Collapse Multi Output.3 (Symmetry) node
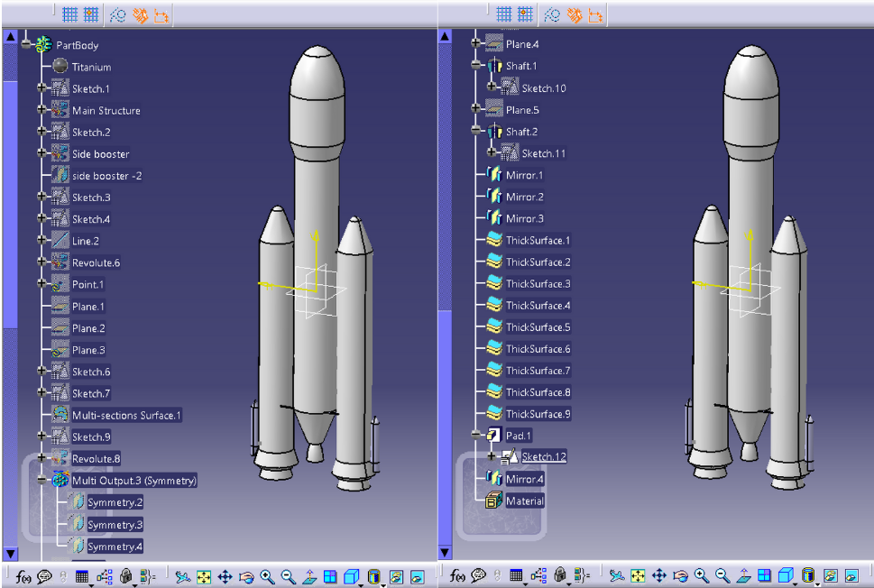The height and width of the screenshot is (588, 874). coord(41,481)
